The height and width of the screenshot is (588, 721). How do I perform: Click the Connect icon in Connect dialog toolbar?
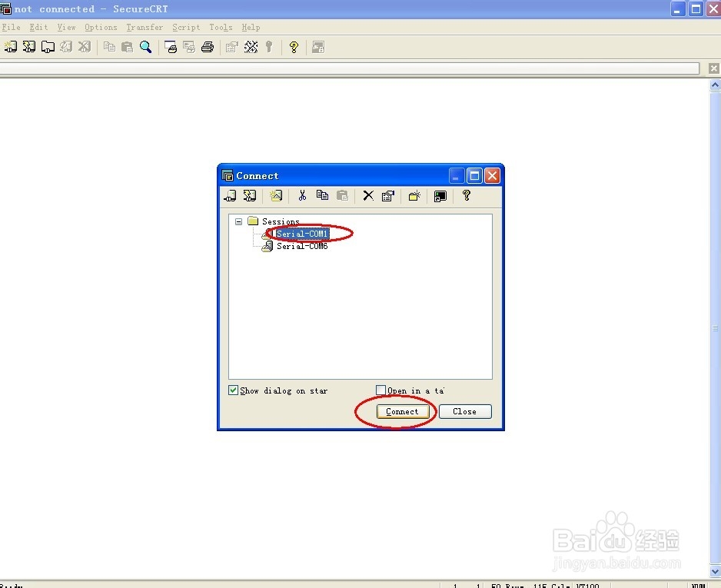231,196
